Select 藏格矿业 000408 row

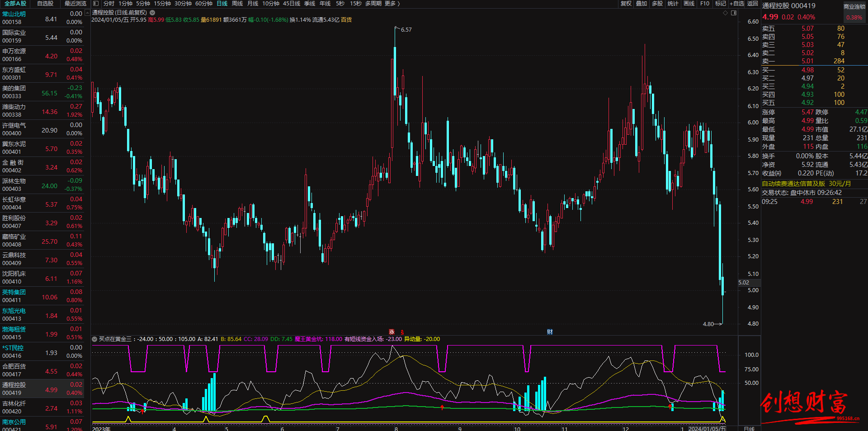tap(42, 241)
